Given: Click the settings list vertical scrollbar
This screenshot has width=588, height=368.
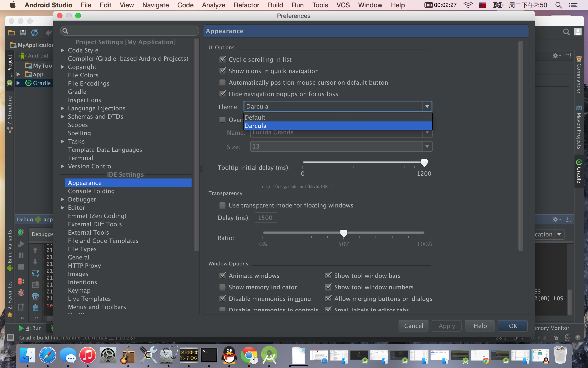Looking at the screenshot, I should coord(196,145).
